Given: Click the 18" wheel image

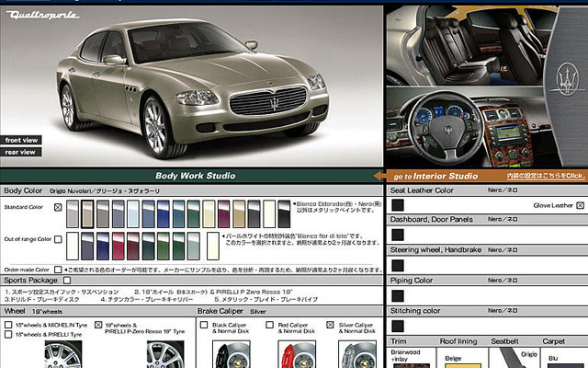Looking at the screenshot, I should tap(63, 354).
